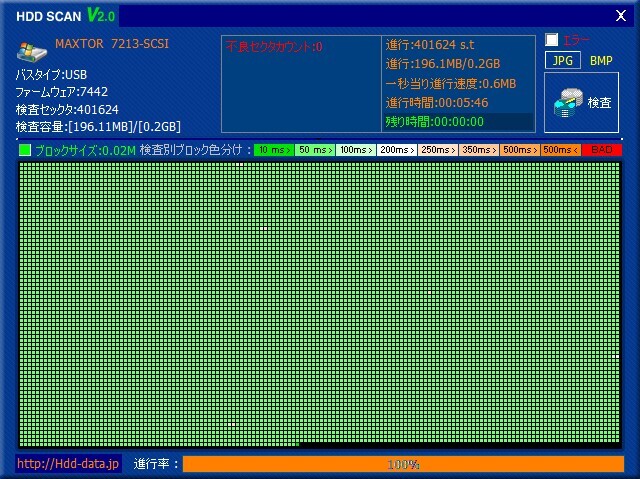Click 不良セクタカウント:0 text
The width and height of the screenshot is (640, 479).
pyautogui.click(x=274, y=47)
